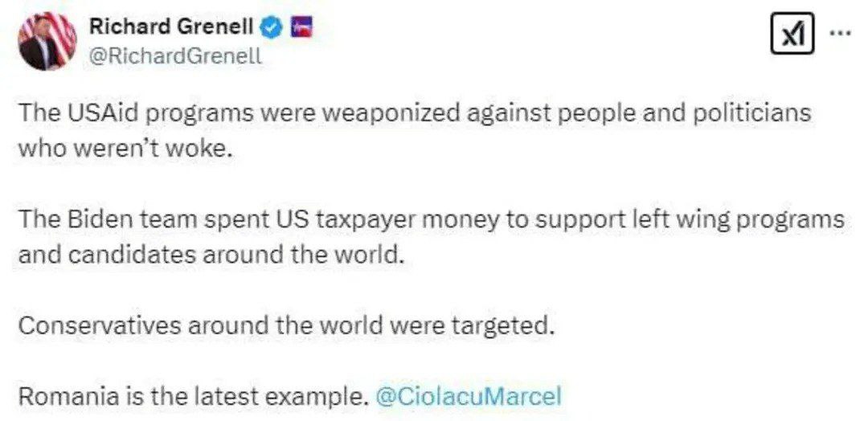Click the Grok xI icon
The width and height of the screenshot is (868, 421).
tap(792, 34)
